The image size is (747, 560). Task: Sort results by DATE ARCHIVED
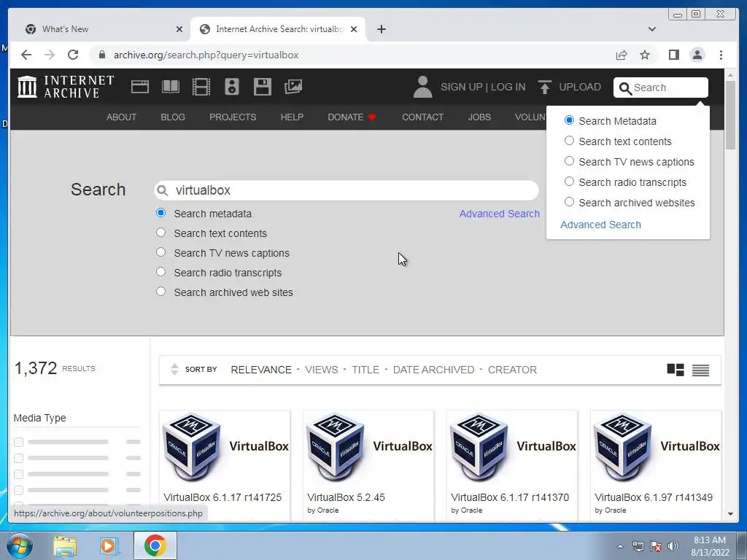click(433, 370)
